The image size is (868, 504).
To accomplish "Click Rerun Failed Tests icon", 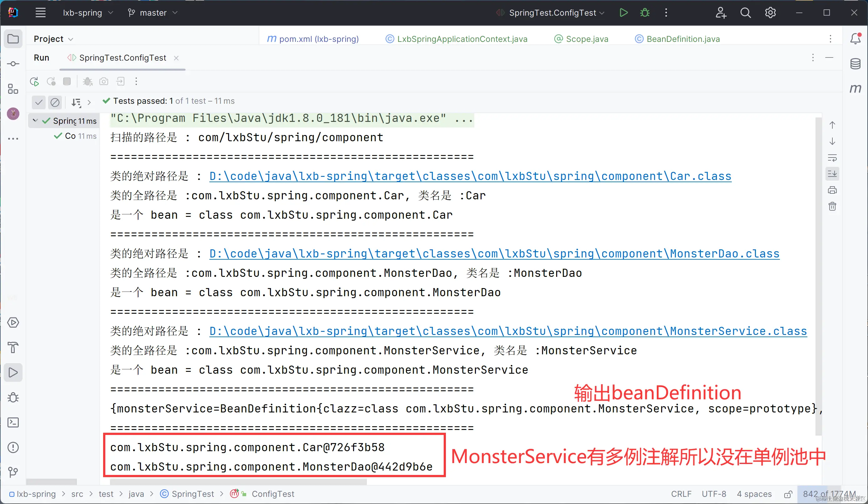I will (51, 82).
